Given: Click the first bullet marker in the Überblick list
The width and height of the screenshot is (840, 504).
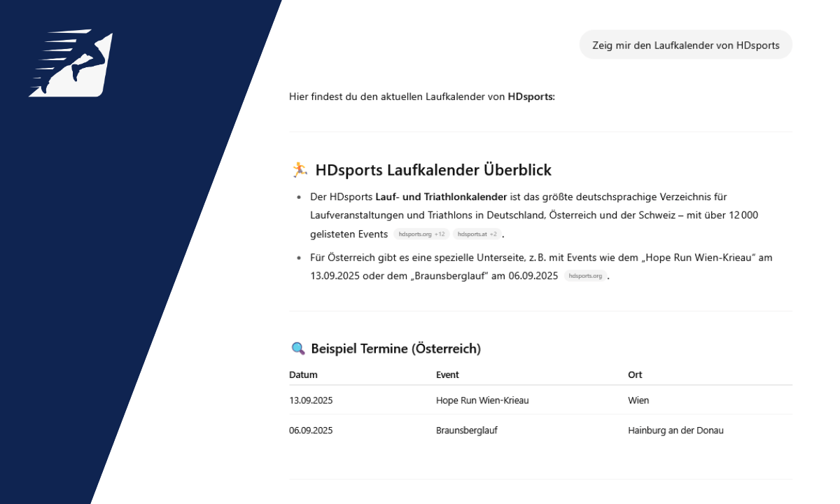Looking at the screenshot, I should click(x=300, y=197).
